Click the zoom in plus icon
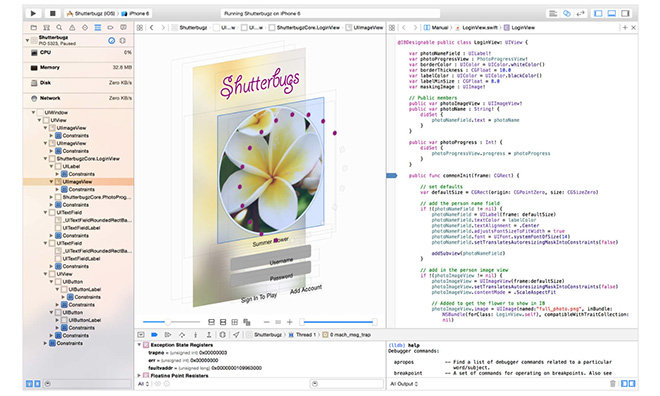Screen dimensions: 660x396 (x=290, y=322)
